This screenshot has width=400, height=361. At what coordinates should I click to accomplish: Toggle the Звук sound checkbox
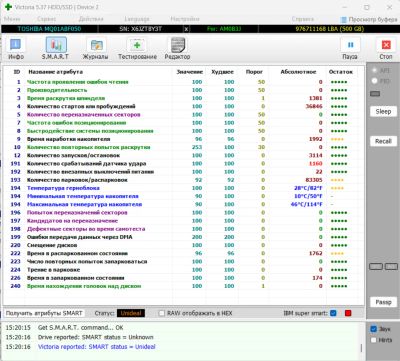point(374,329)
